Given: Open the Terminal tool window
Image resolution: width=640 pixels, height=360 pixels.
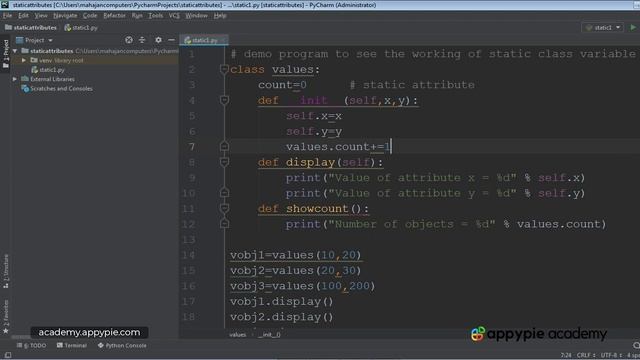Looking at the screenshot, I should tap(72, 345).
